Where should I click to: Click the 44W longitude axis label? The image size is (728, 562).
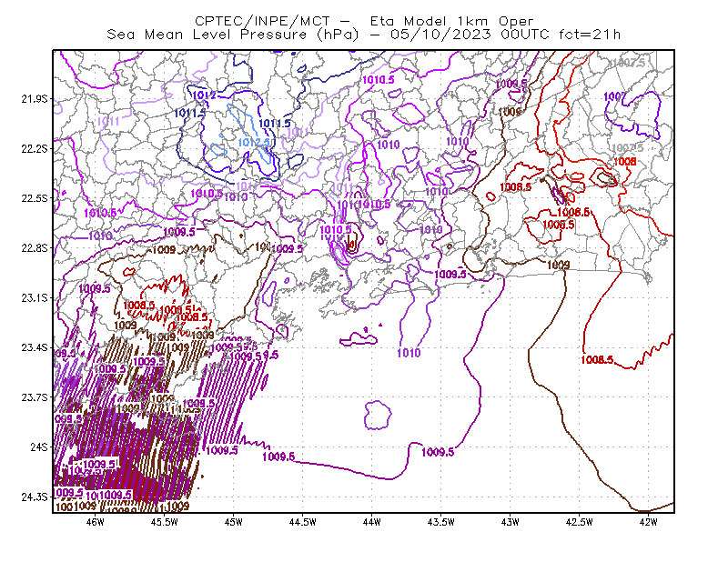(x=372, y=522)
